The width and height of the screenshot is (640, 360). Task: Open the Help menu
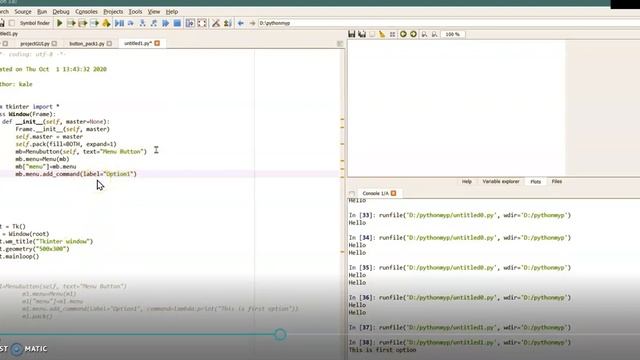point(172,12)
